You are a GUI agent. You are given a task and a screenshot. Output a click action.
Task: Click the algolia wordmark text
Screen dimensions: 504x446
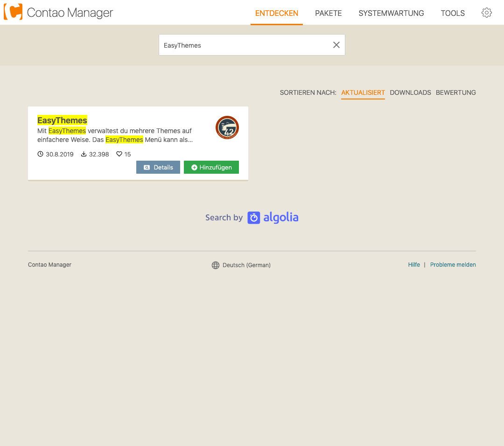(x=281, y=218)
